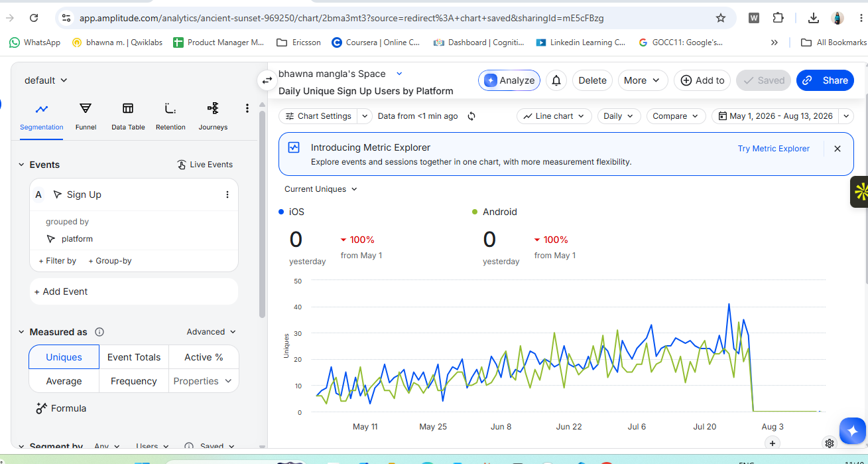Collapse the Measured as section

click(21, 332)
